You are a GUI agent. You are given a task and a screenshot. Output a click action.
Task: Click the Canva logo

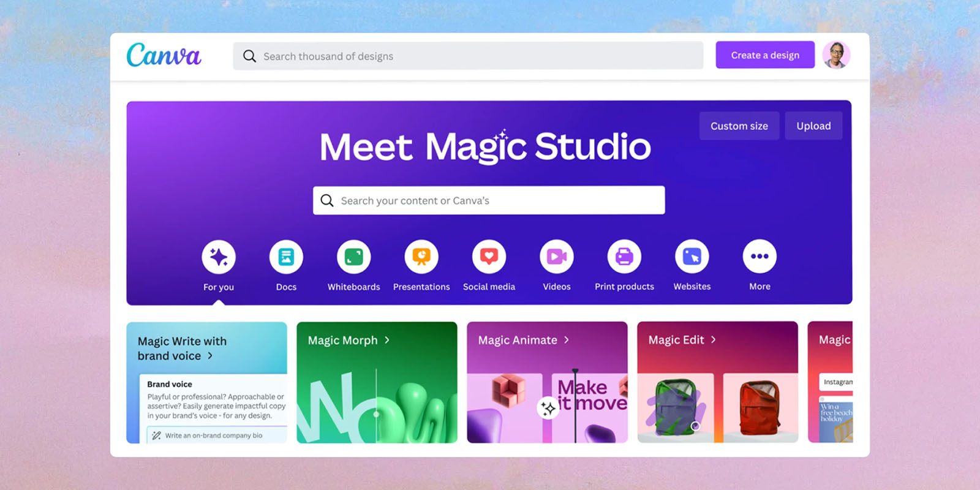click(x=164, y=55)
